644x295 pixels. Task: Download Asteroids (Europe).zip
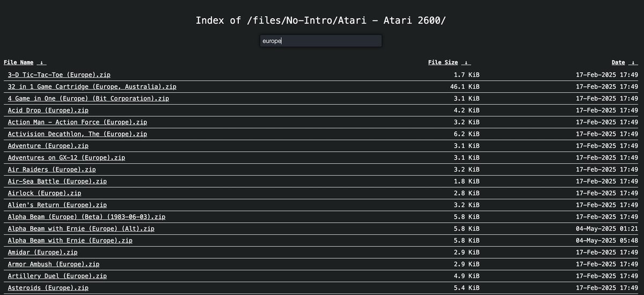click(x=48, y=288)
